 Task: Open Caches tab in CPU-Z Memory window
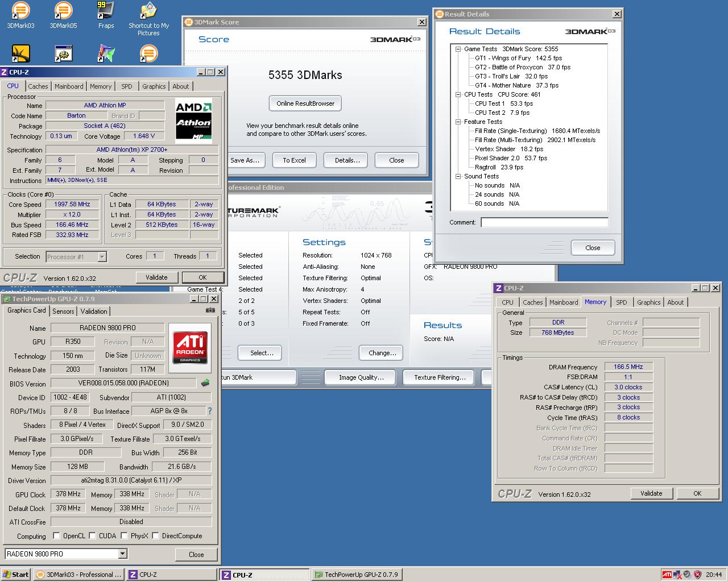click(x=532, y=302)
